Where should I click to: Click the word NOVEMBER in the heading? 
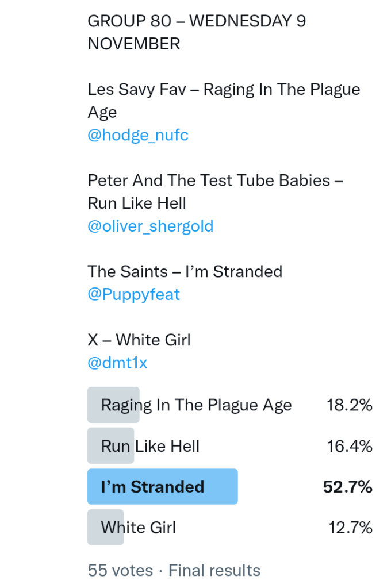point(133,44)
